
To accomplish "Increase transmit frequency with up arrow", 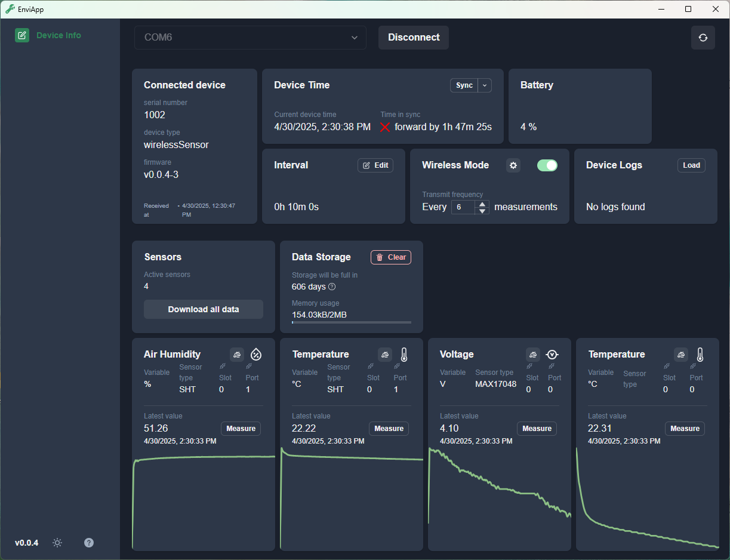I will pos(482,204).
